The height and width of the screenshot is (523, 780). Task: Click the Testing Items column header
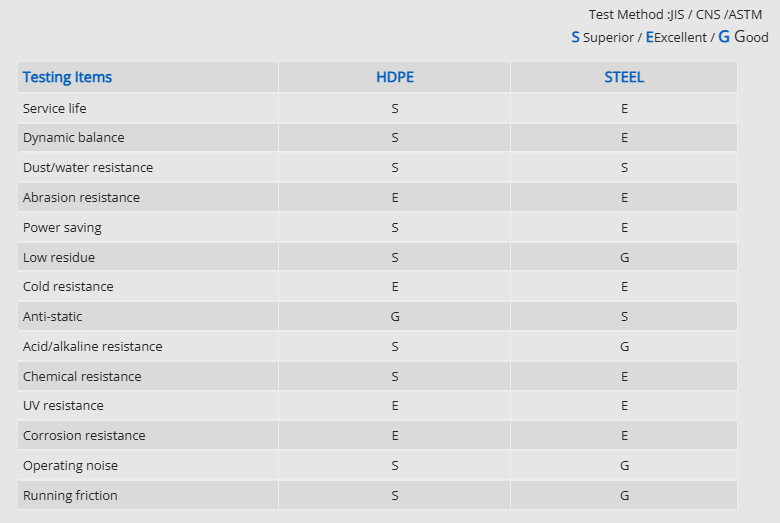67,77
